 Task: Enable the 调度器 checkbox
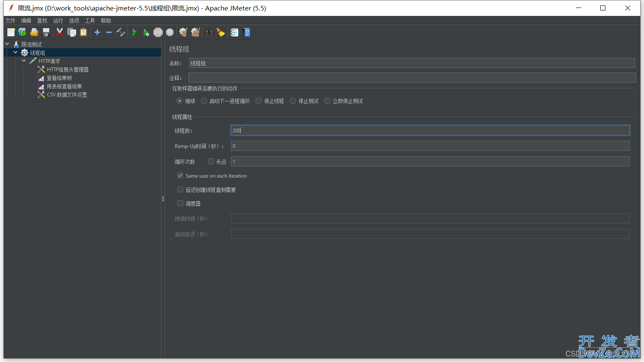180,203
